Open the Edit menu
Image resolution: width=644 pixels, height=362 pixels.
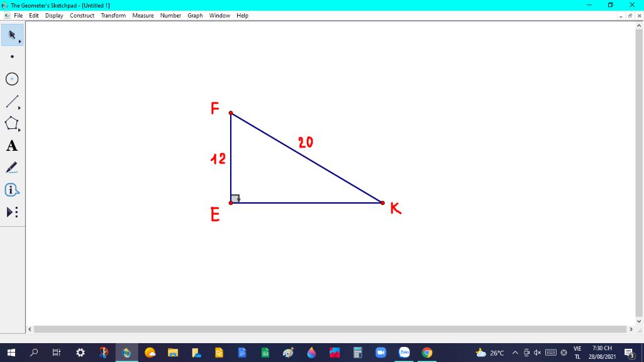click(x=34, y=16)
